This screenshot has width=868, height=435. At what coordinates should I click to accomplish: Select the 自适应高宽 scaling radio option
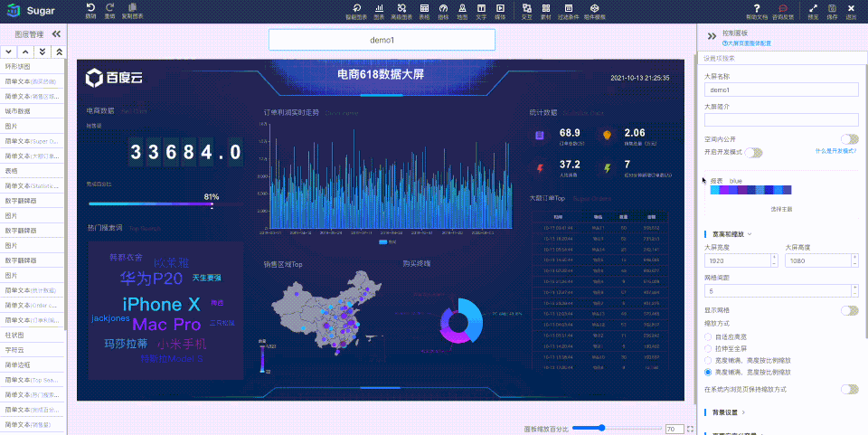pyautogui.click(x=708, y=336)
